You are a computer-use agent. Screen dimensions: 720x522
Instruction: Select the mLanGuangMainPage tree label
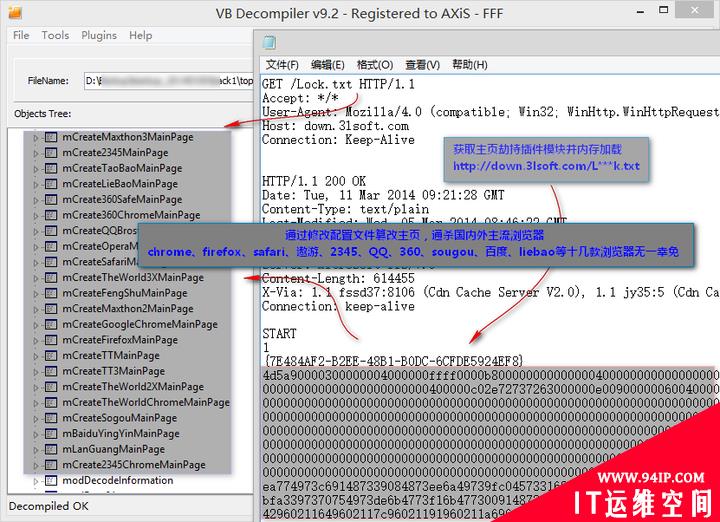pyautogui.click(x=113, y=449)
